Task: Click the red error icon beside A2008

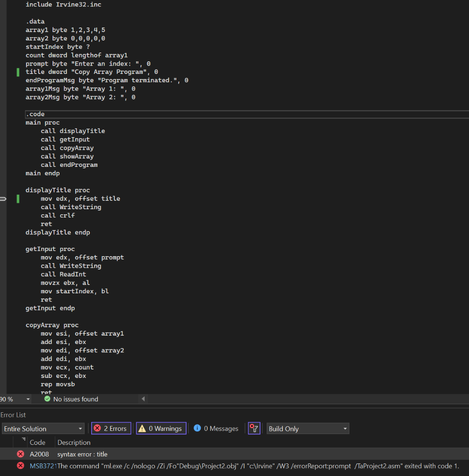Action: [x=20, y=454]
